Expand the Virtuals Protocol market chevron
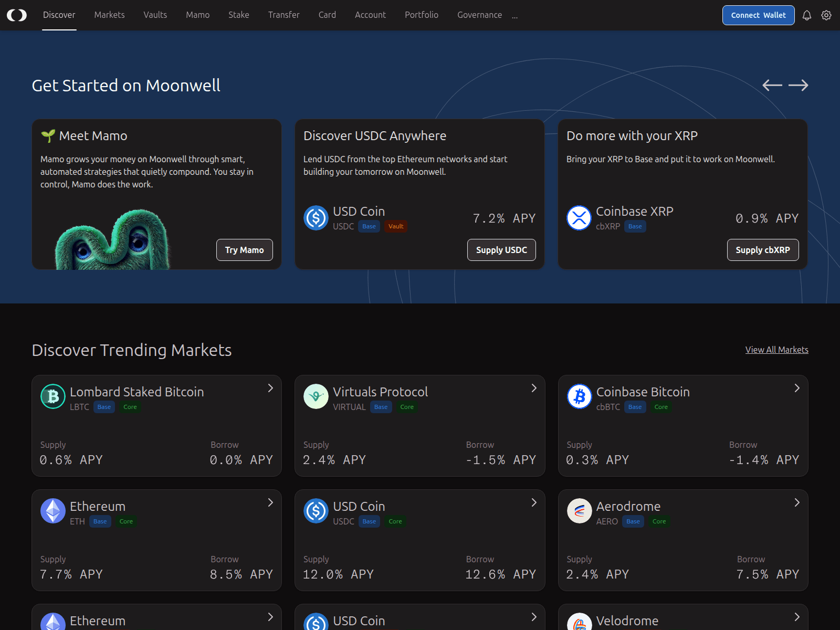The height and width of the screenshot is (630, 840). (534, 388)
